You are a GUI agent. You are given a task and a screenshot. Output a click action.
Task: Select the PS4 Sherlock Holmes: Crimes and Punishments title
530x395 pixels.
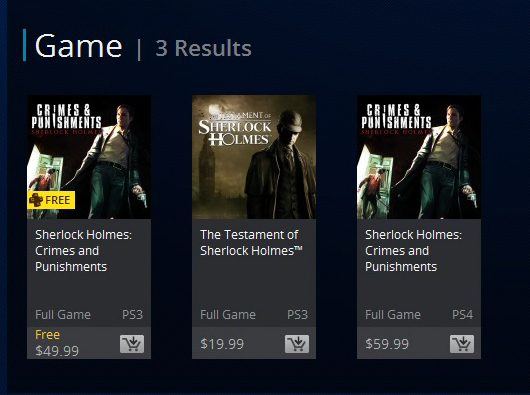[413, 251]
